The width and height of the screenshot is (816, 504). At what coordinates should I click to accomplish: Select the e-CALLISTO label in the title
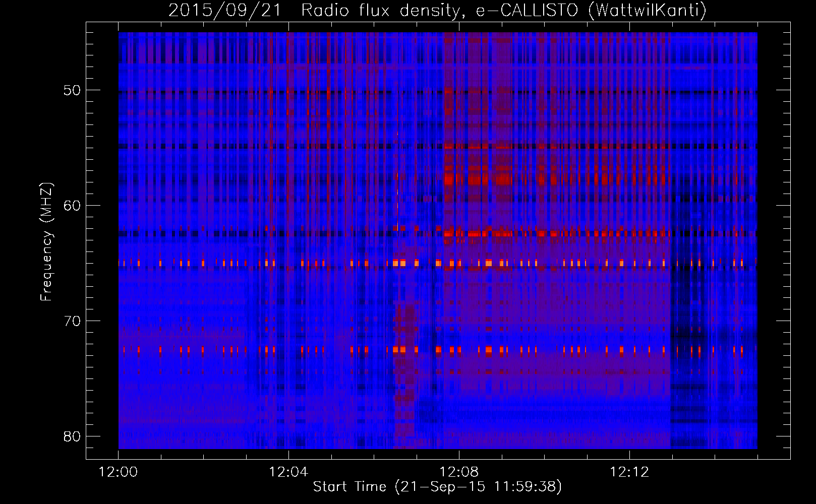tap(527, 11)
